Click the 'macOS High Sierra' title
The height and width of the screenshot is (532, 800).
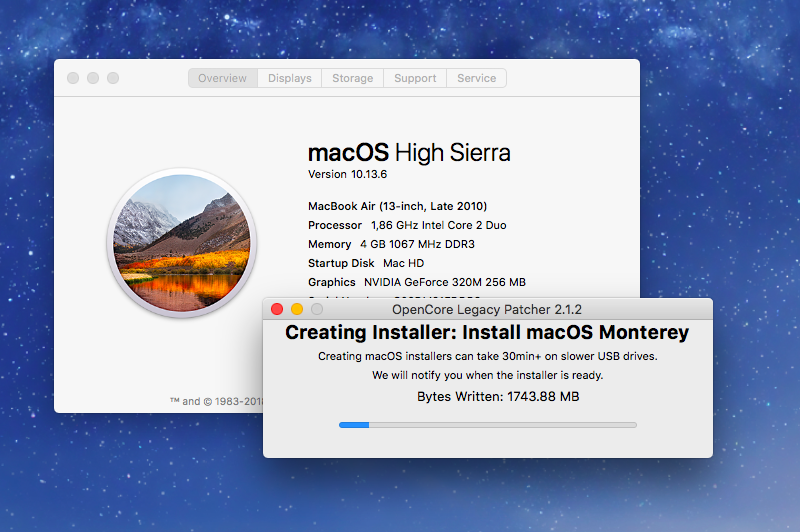click(409, 153)
